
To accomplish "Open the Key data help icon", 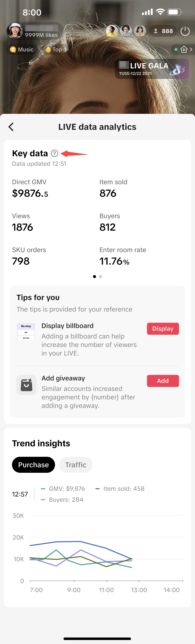I will pos(54,153).
